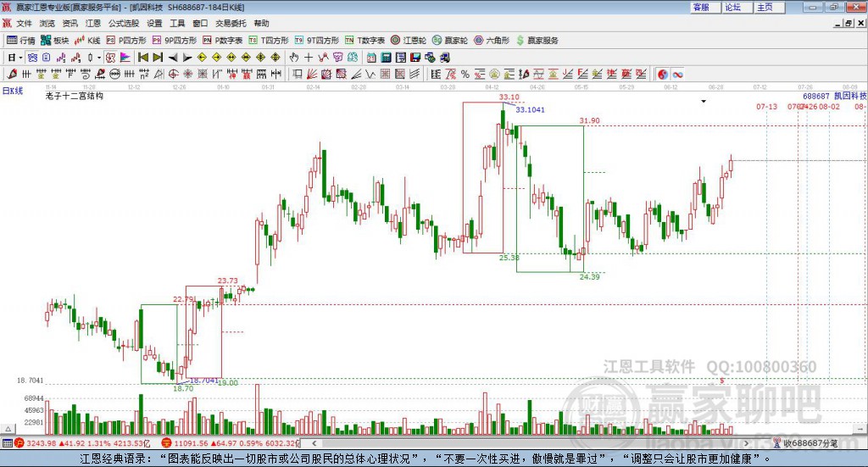
Task: Click the yin-yang symbol icon
Action: pos(663,74)
